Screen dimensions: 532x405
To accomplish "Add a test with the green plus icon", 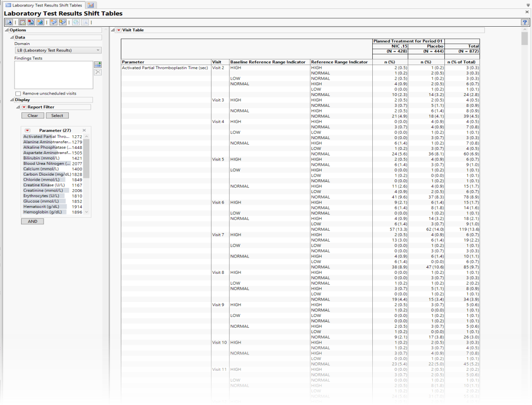I will pyautogui.click(x=98, y=65).
